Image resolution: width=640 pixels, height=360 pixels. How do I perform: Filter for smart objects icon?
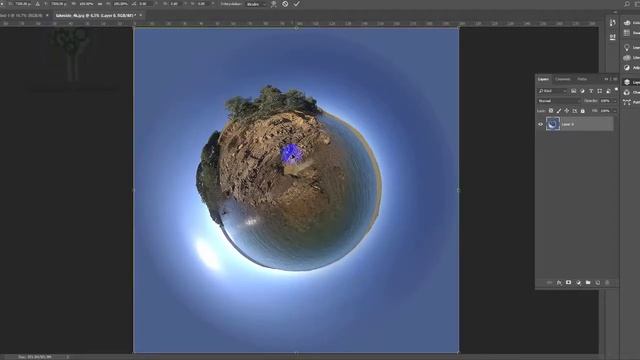608,91
